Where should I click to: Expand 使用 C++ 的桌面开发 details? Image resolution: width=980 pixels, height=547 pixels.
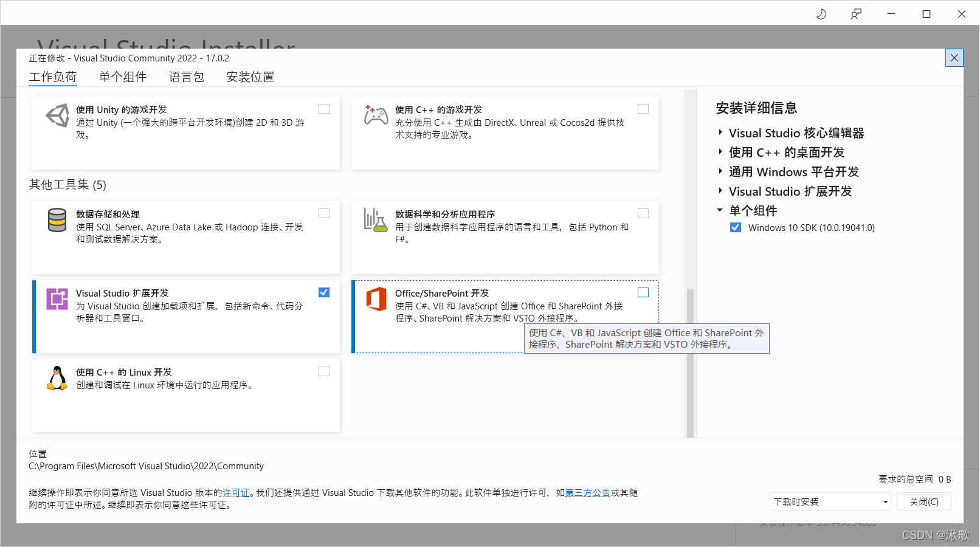(x=720, y=152)
